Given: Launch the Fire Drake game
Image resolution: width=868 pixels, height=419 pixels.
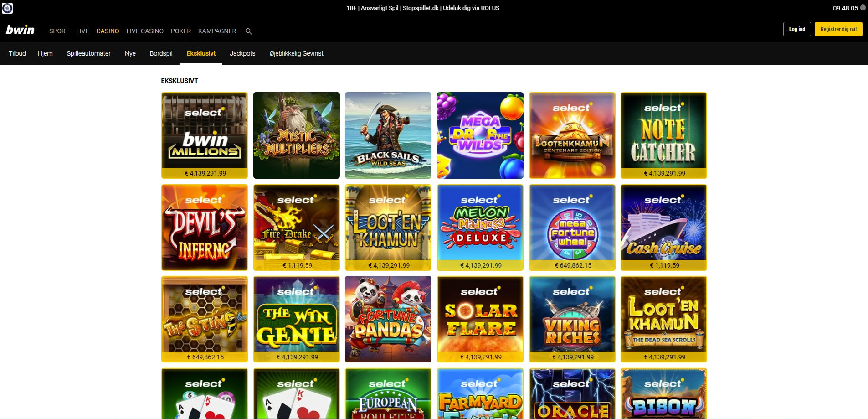Looking at the screenshot, I should click(x=297, y=228).
